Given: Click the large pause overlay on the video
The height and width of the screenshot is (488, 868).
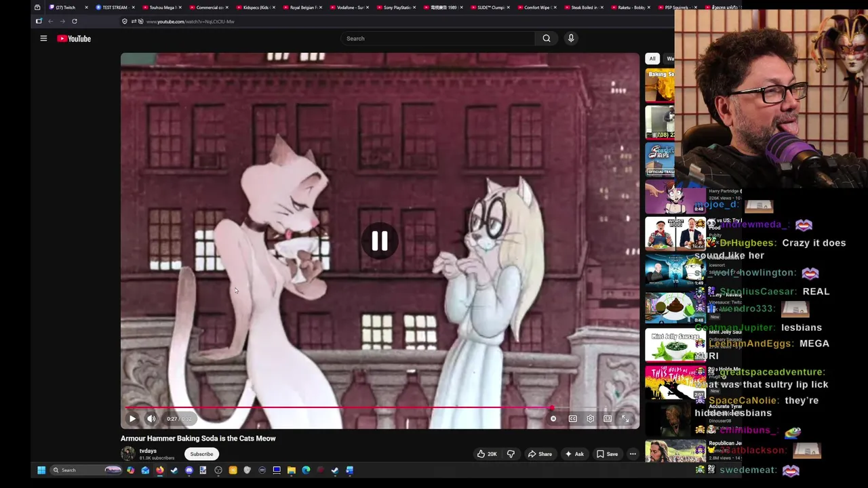Looking at the screenshot, I should [x=380, y=241].
